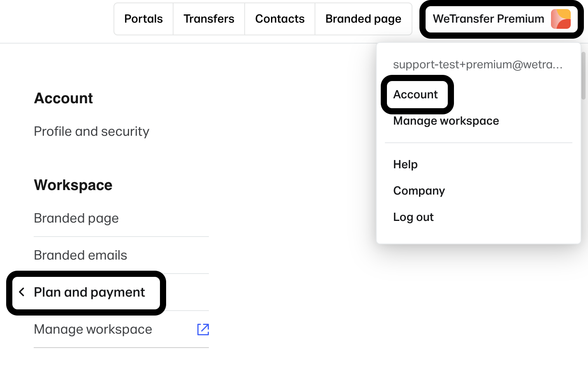Open Profile and security settings
This screenshot has width=588, height=390.
click(x=91, y=131)
